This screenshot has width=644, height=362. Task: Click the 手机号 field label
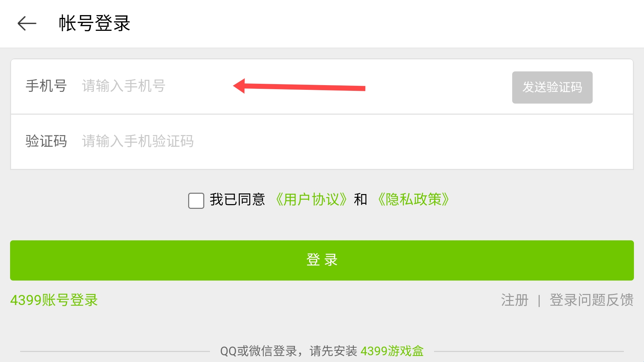(x=46, y=86)
